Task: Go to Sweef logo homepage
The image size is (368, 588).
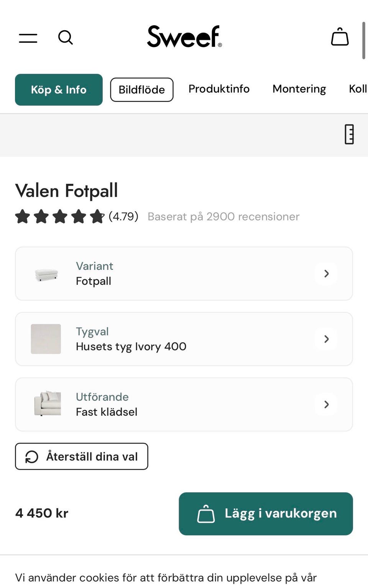Action: click(x=184, y=37)
